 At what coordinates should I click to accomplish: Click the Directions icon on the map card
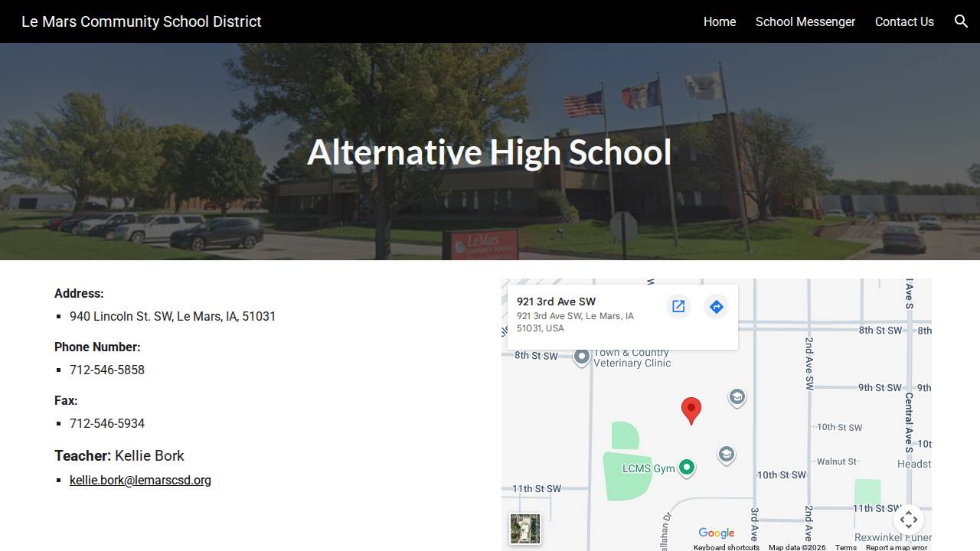(x=716, y=306)
